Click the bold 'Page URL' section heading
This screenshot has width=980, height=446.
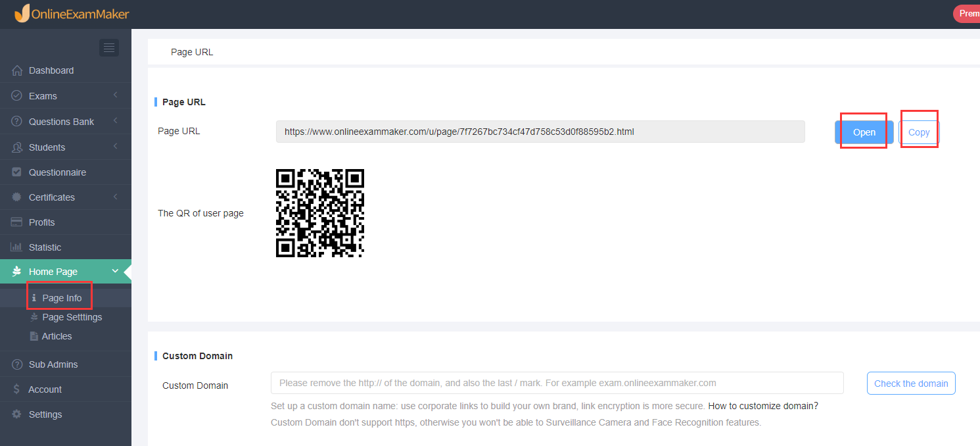(184, 102)
